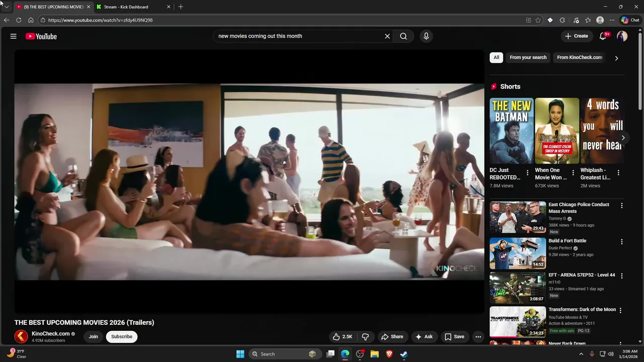
Task: Select the All filter chip
Action: point(496,57)
